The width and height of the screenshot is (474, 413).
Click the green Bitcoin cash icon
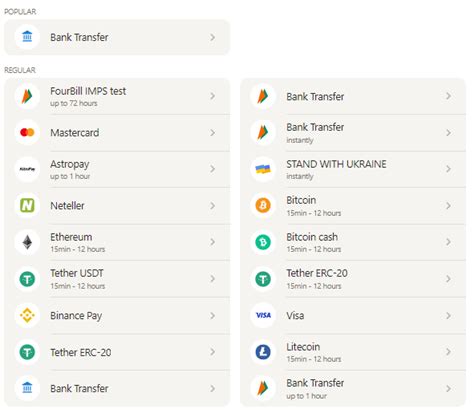tap(263, 242)
